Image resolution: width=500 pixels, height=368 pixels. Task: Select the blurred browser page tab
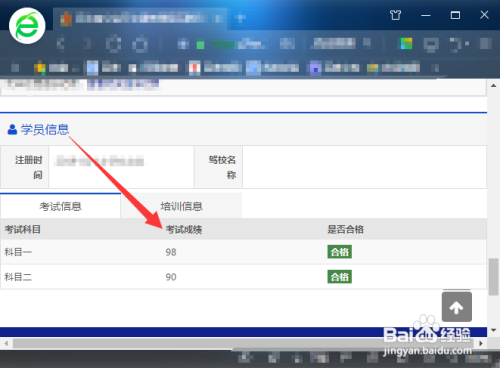coord(140,18)
